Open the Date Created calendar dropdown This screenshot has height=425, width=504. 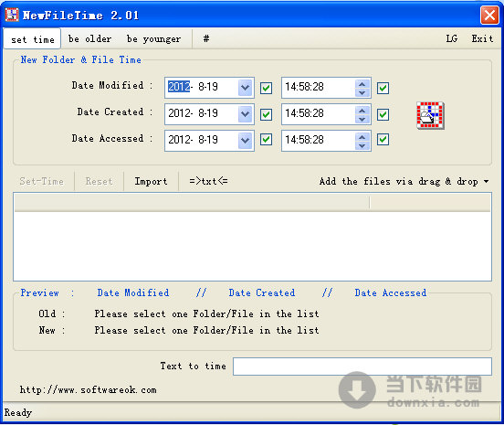pyautogui.click(x=246, y=114)
